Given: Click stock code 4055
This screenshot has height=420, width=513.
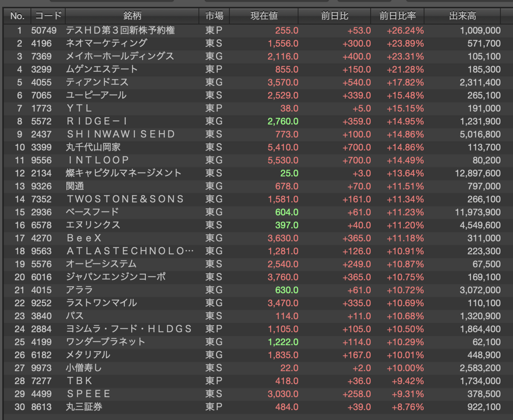Looking at the screenshot, I should (41, 82).
